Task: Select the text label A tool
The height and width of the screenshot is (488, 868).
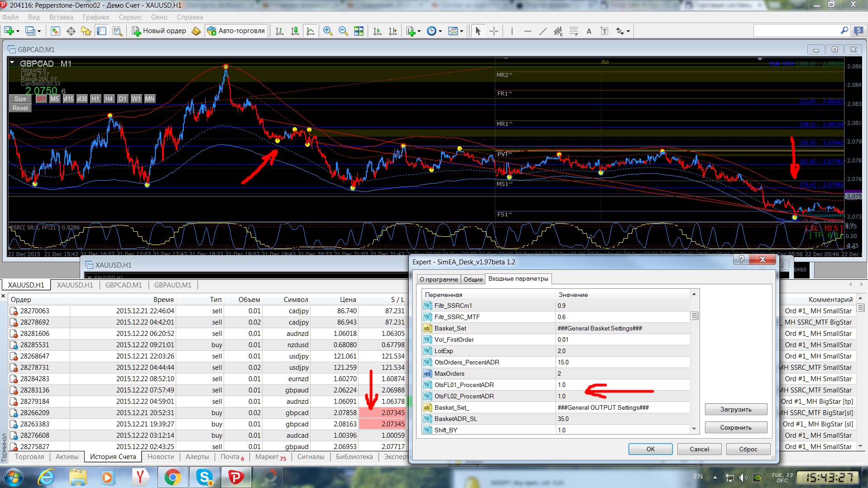Action: [x=589, y=31]
